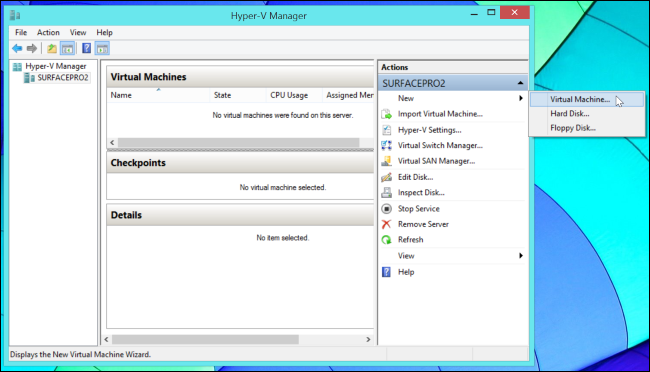The image size is (650, 372).
Task: Click the Hyper-V Manager root node icon
Action: 17,66
